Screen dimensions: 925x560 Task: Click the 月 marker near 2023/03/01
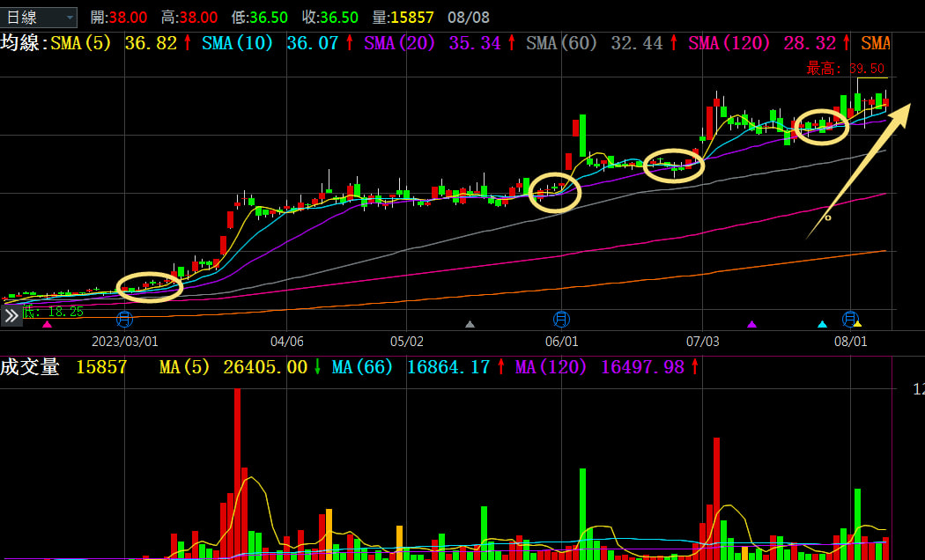pos(124,319)
